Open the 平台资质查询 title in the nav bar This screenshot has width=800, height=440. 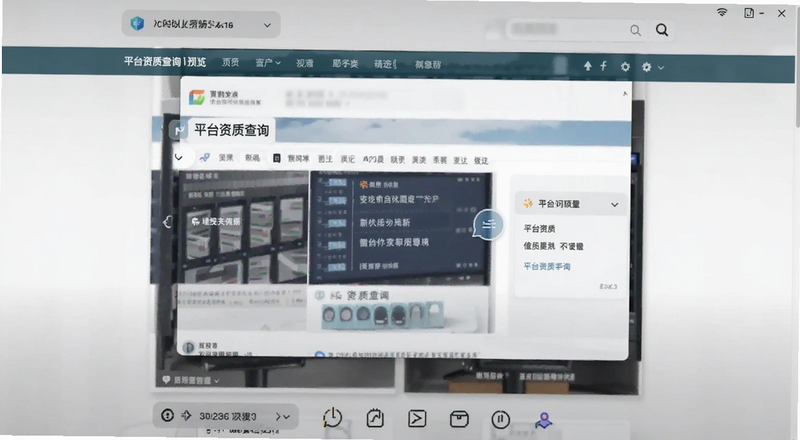(165, 62)
